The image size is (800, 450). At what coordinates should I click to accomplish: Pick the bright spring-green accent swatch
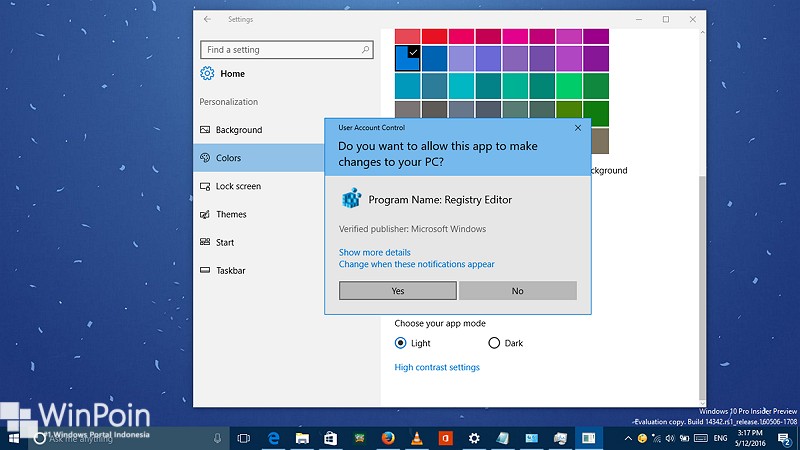click(x=569, y=86)
